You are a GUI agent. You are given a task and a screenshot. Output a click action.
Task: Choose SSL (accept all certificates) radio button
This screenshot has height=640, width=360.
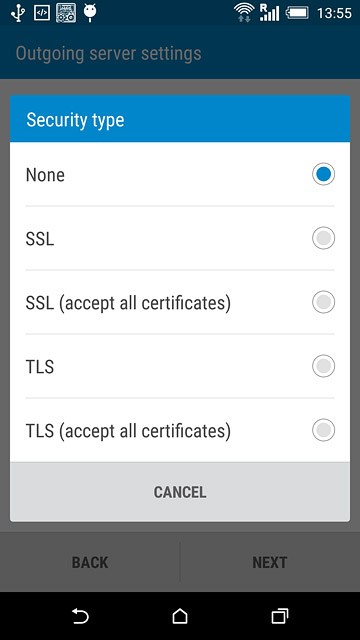pyautogui.click(x=324, y=302)
